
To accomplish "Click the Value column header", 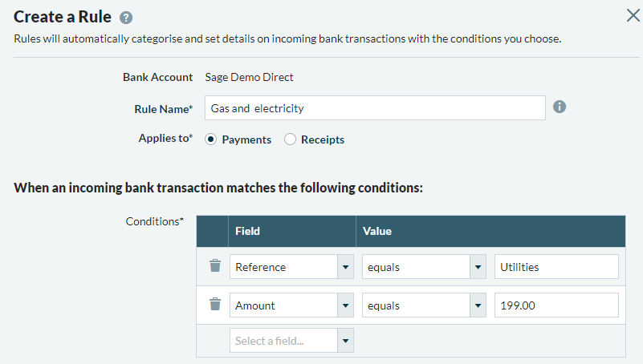I will coord(377,231).
